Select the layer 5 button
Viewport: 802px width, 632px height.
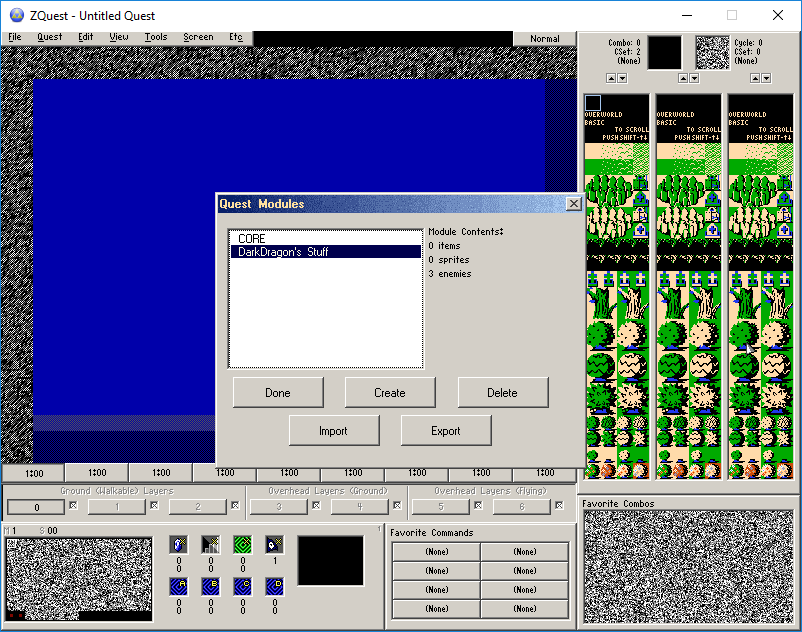click(x=441, y=507)
